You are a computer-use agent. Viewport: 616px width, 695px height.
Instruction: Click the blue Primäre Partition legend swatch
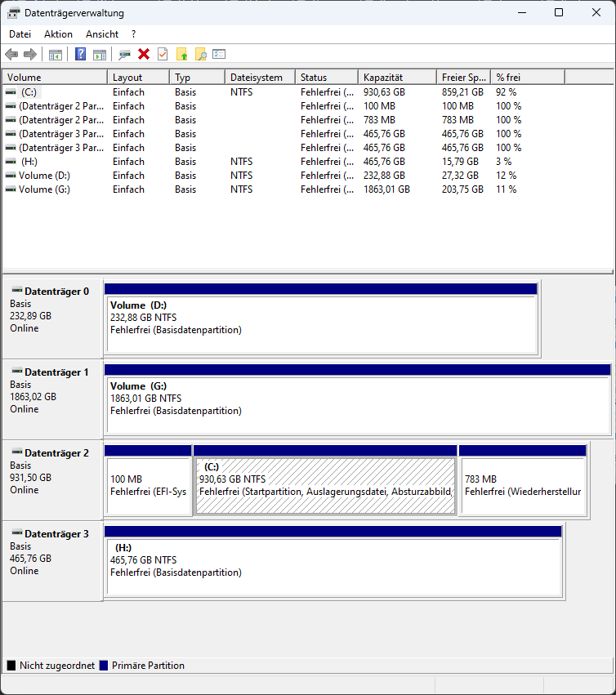pos(104,666)
